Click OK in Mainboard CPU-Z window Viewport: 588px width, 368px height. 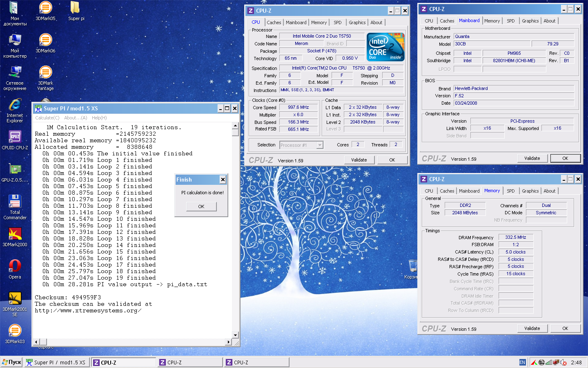click(x=565, y=158)
